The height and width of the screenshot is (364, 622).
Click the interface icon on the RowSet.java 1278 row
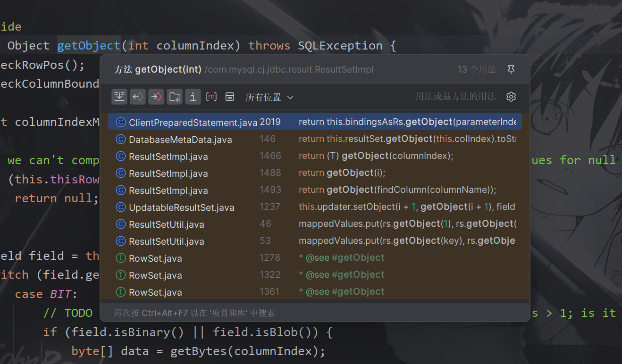[121, 258]
